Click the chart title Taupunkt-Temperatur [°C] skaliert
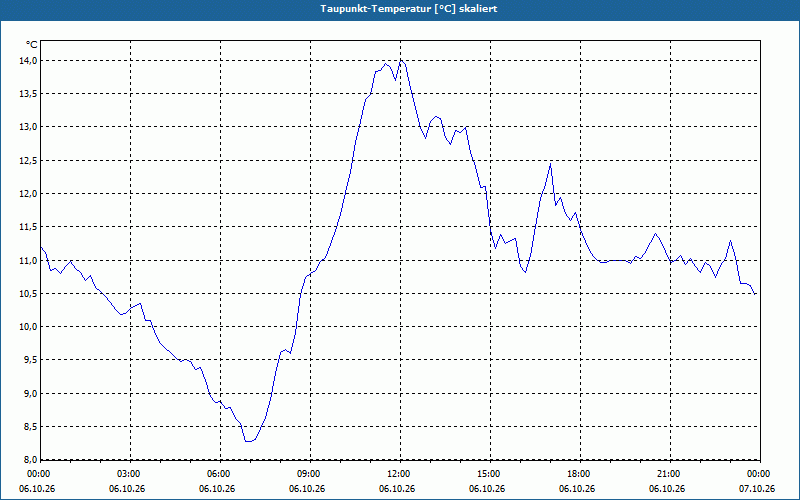This screenshot has height=500, width=800. [x=409, y=9]
